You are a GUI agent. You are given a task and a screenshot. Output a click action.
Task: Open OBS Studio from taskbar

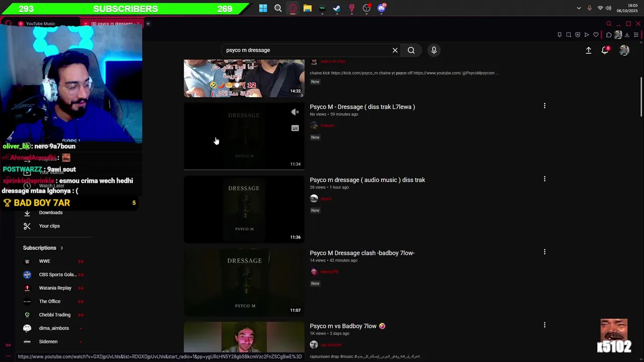(367, 8)
